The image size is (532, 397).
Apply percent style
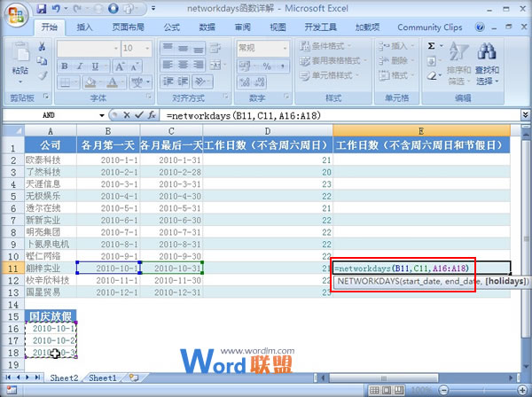(x=267, y=66)
